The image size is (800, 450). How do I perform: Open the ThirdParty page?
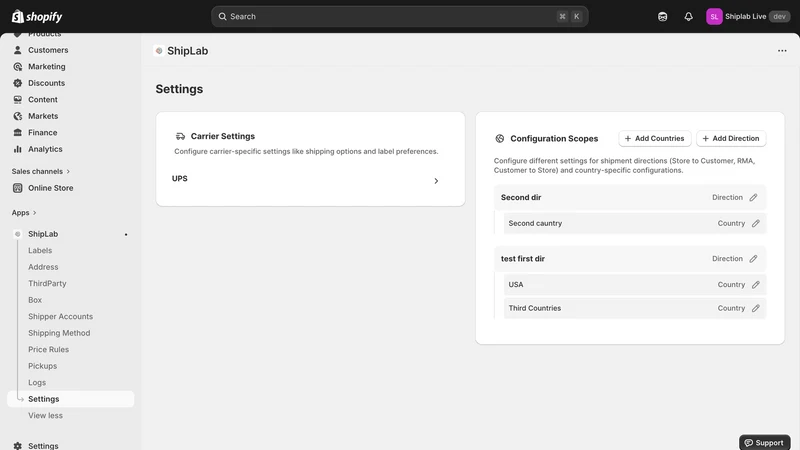(47, 283)
